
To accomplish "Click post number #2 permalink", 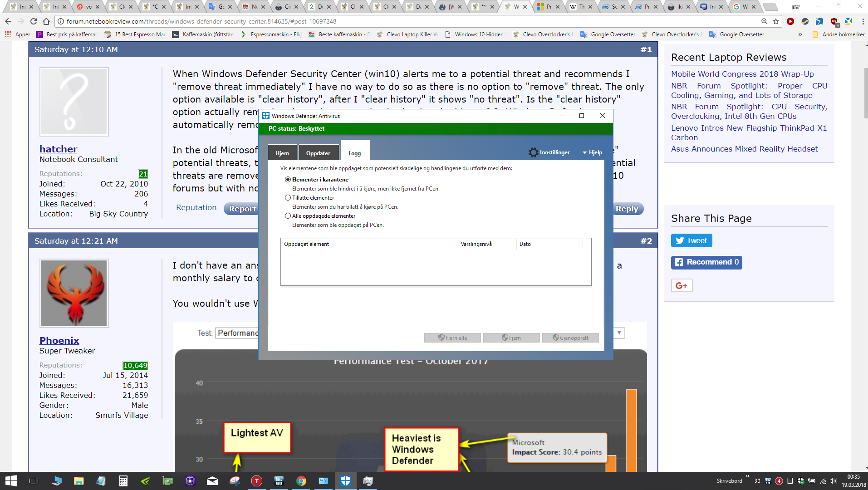I will (646, 241).
